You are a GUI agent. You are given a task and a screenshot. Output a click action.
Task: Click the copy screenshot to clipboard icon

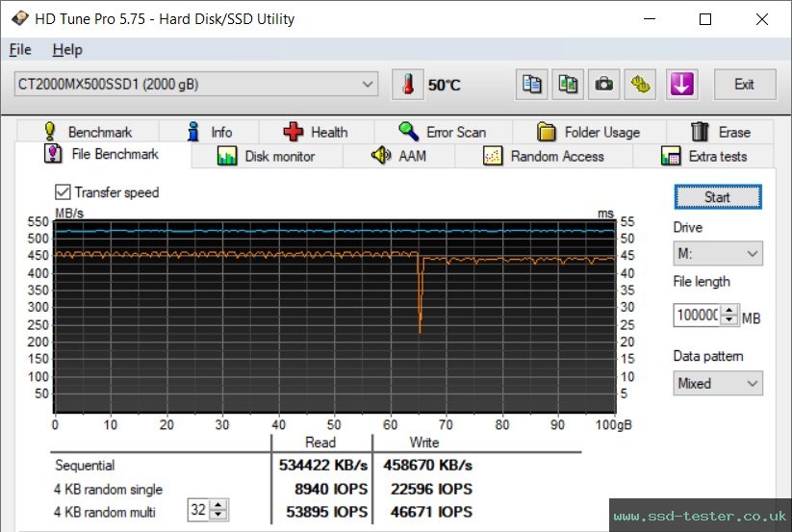tap(568, 85)
